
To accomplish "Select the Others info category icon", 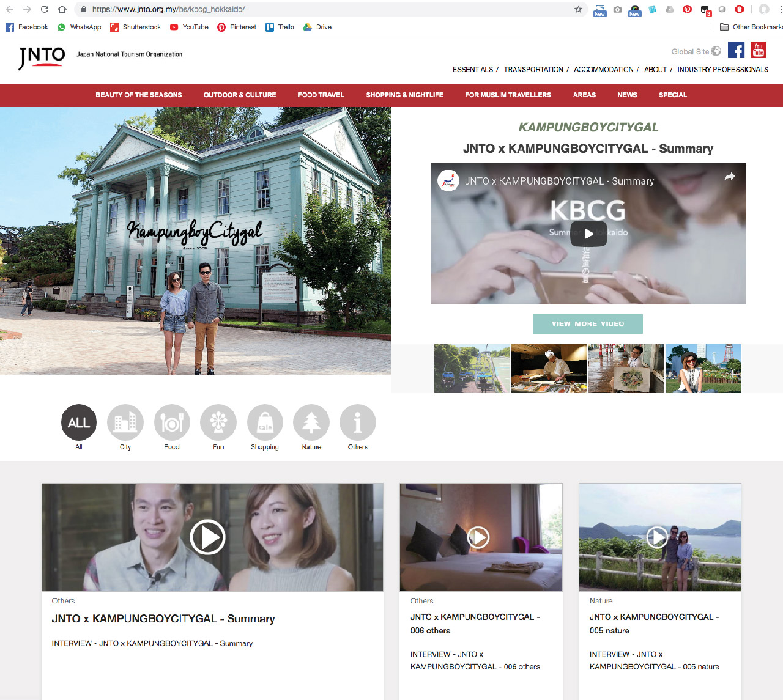I will click(x=358, y=422).
